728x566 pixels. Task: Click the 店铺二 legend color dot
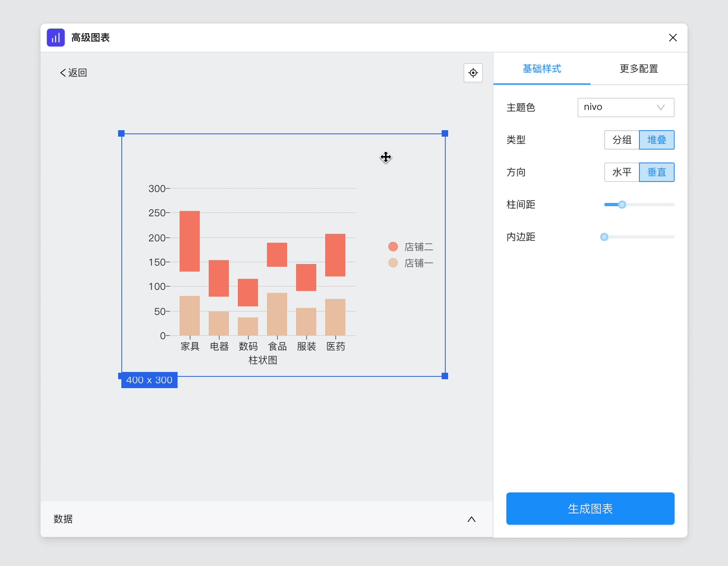coord(393,247)
